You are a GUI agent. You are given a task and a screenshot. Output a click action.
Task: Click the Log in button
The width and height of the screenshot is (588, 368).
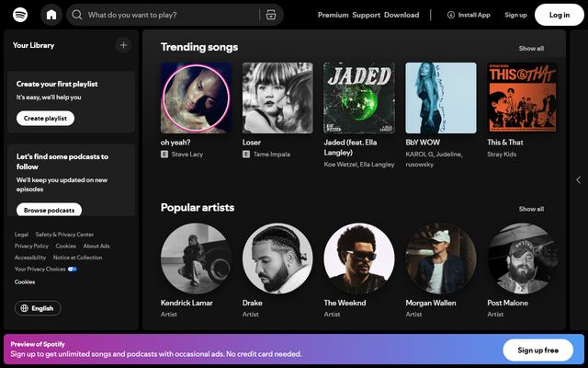pyautogui.click(x=560, y=15)
